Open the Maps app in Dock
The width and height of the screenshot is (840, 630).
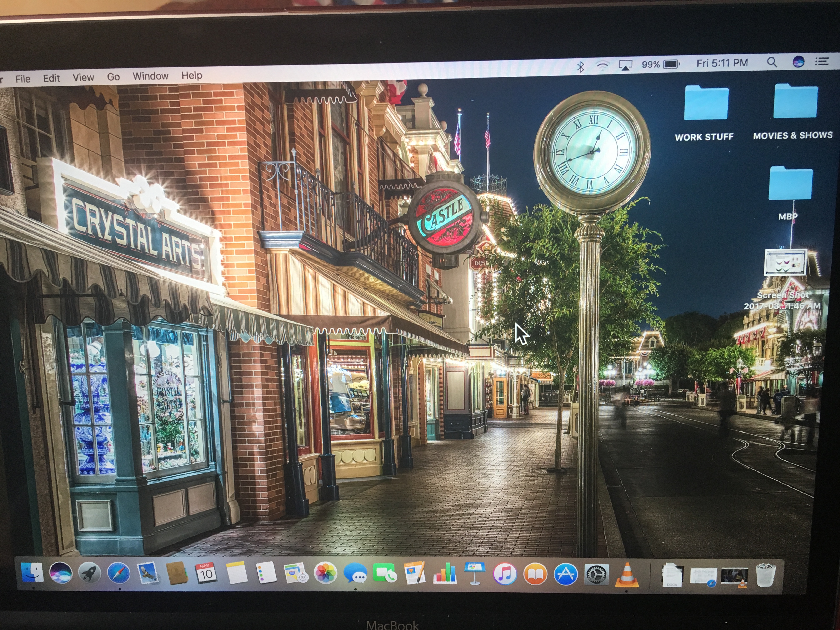click(296, 573)
